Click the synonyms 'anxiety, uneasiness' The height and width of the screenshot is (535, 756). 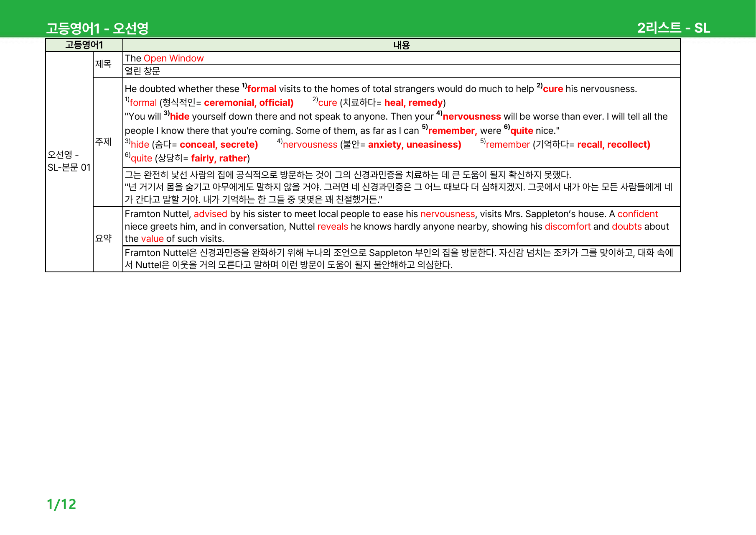[415, 145]
